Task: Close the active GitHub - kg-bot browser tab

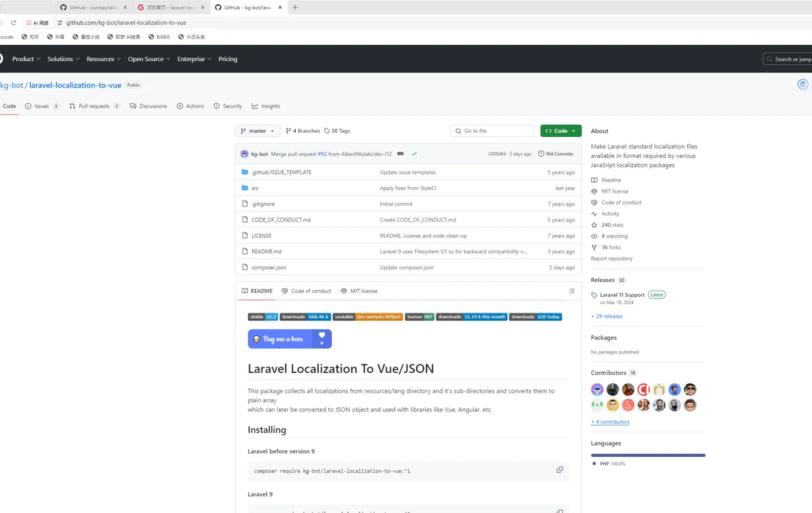Action: 280,8
